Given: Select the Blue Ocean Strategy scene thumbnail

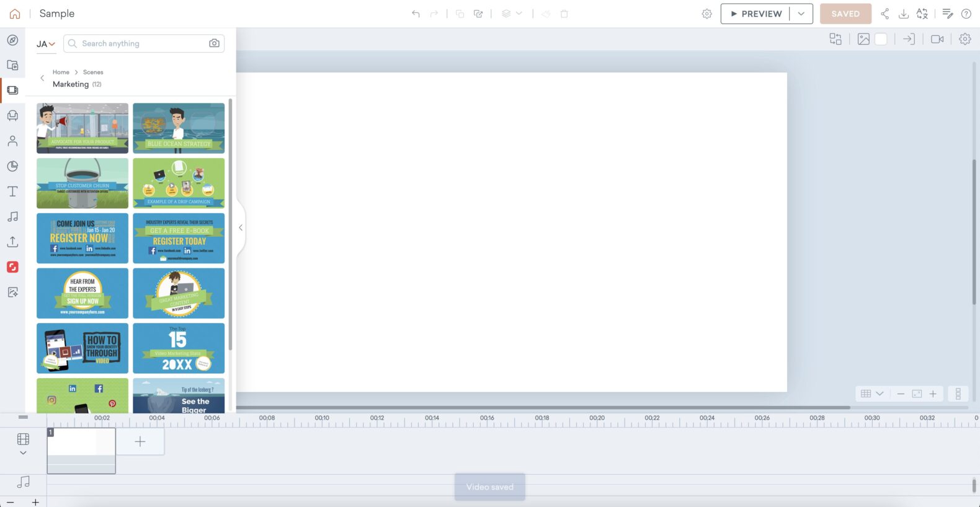Looking at the screenshot, I should [179, 128].
